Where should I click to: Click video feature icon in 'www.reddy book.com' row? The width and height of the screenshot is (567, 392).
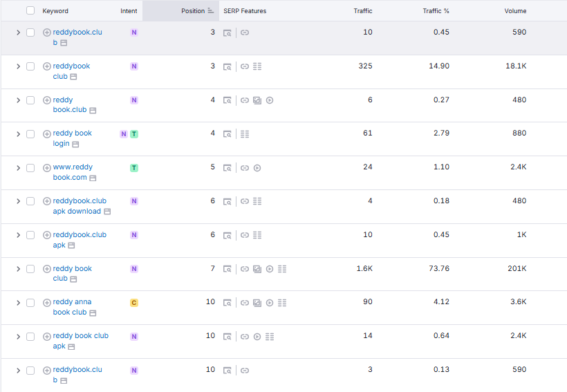[257, 168]
